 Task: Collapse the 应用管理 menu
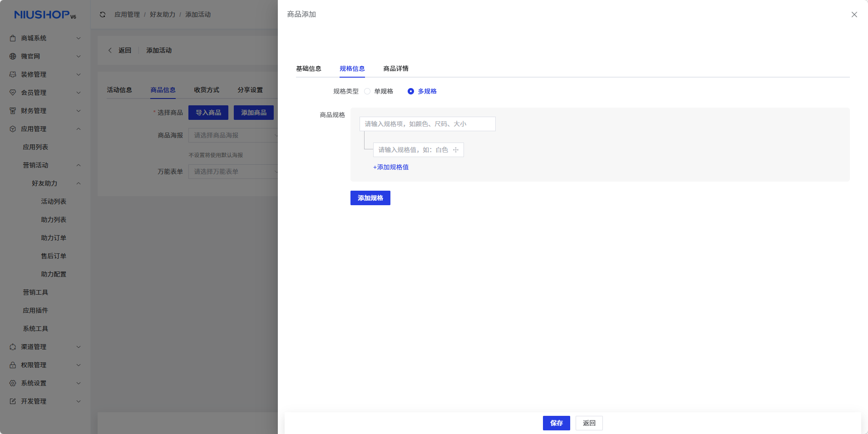pyautogui.click(x=79, y=129)
